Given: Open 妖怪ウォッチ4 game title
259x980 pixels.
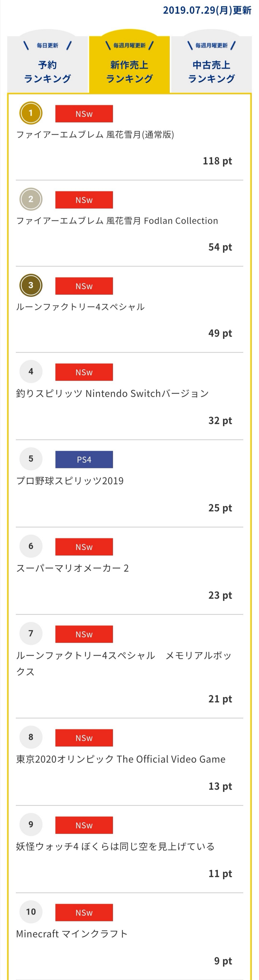Looking at the screenshot, I should tap(115, 847).
